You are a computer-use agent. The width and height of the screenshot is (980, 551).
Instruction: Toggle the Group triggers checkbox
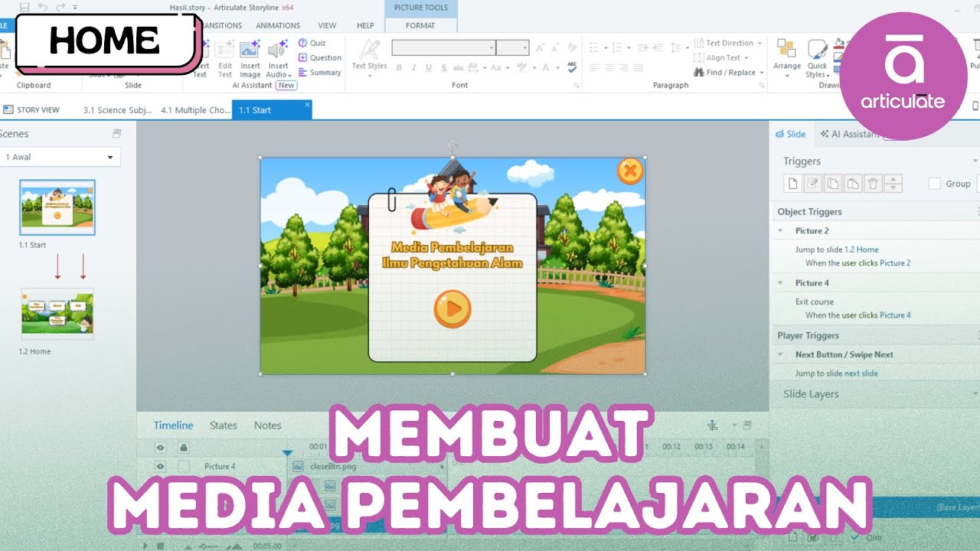pos(934,184)
